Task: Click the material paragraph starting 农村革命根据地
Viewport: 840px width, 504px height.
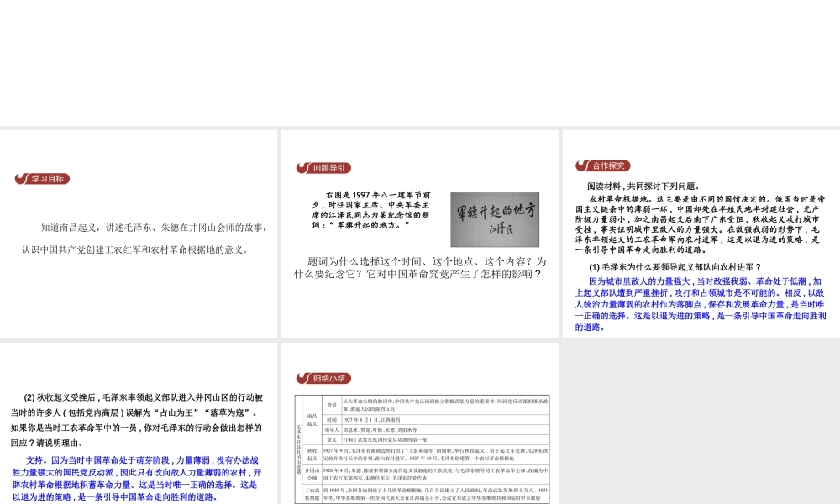Action: (701, 224)
